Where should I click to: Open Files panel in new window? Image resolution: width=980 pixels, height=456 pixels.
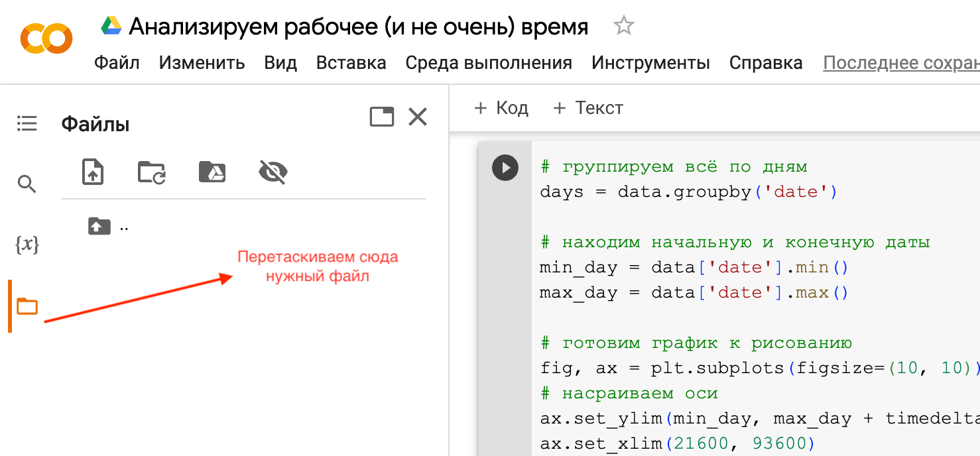381,117
